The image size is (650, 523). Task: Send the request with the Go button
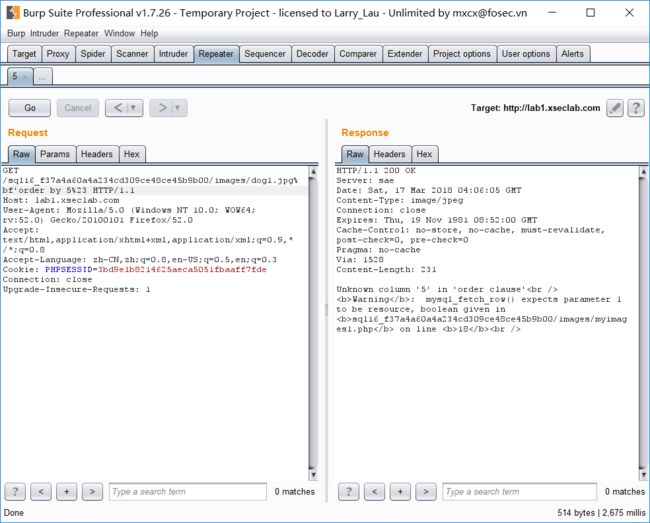tap(29, 108)
